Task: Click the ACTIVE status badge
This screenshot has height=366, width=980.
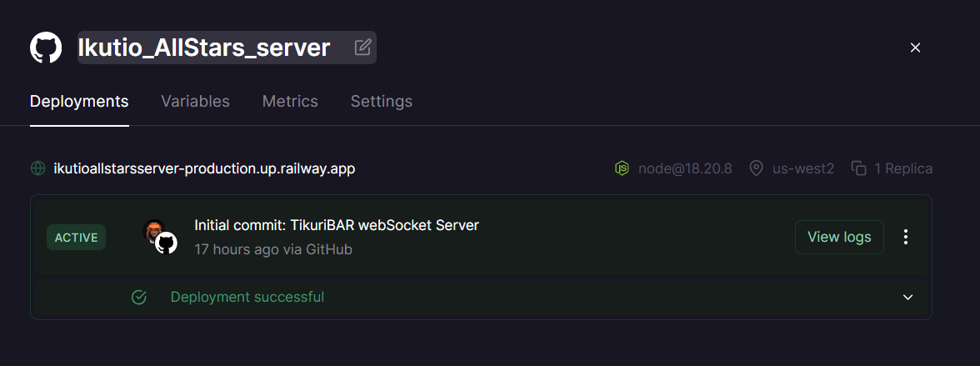Action: click(x=77, y=238)
